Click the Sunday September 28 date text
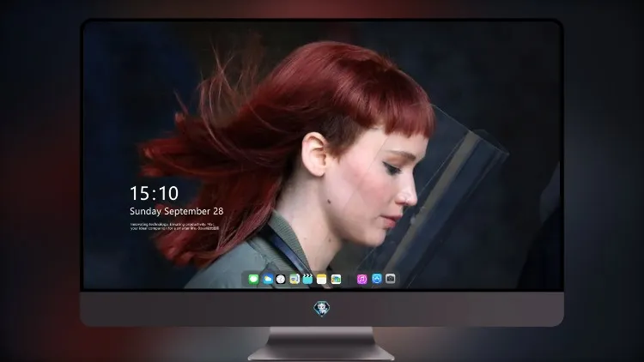Viewport: 644px width, 362px height. (177, 211)
